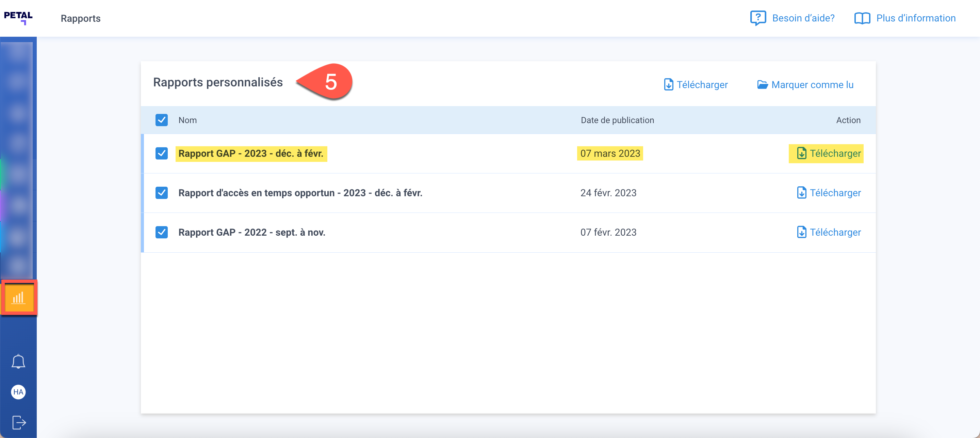Uncheck Rapport GAP 2023 déc. à févr. checkbox

pyautogui.click(x=162, y=153)
